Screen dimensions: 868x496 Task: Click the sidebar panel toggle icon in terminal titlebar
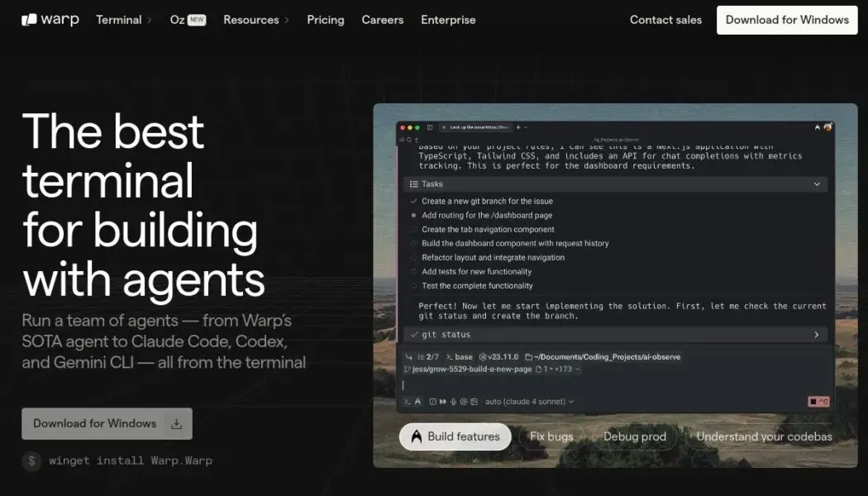coord(430,127)
